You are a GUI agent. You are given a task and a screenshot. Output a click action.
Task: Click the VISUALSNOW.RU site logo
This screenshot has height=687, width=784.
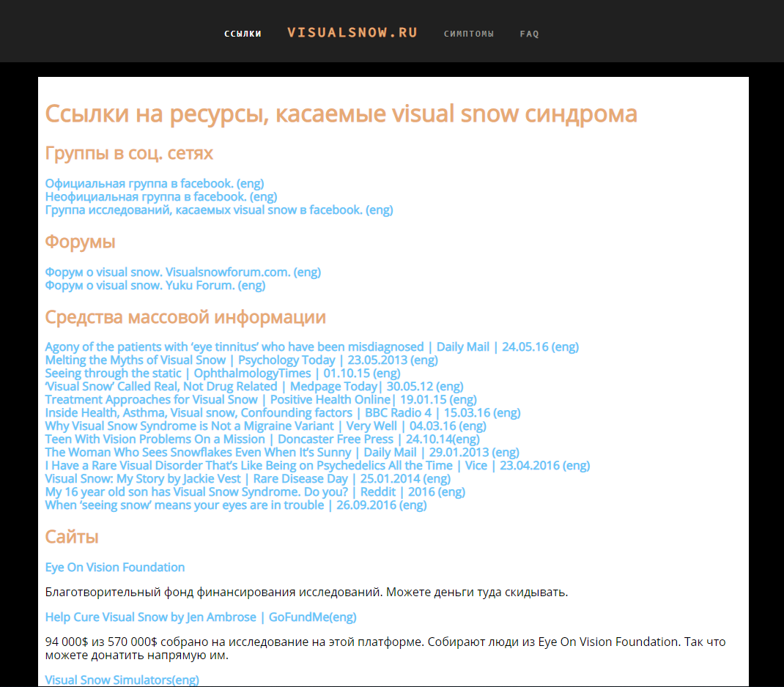tap(352, 32)
